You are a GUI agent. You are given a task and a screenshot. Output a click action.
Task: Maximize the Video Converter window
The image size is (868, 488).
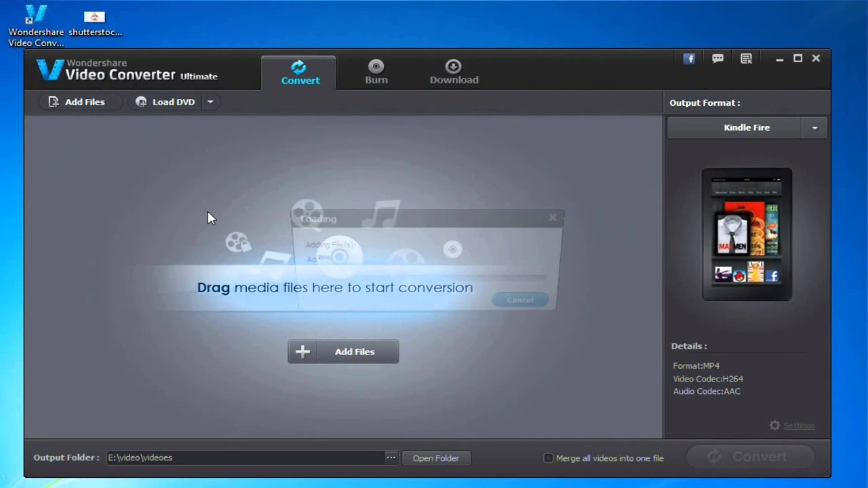[x=798, y=59]
